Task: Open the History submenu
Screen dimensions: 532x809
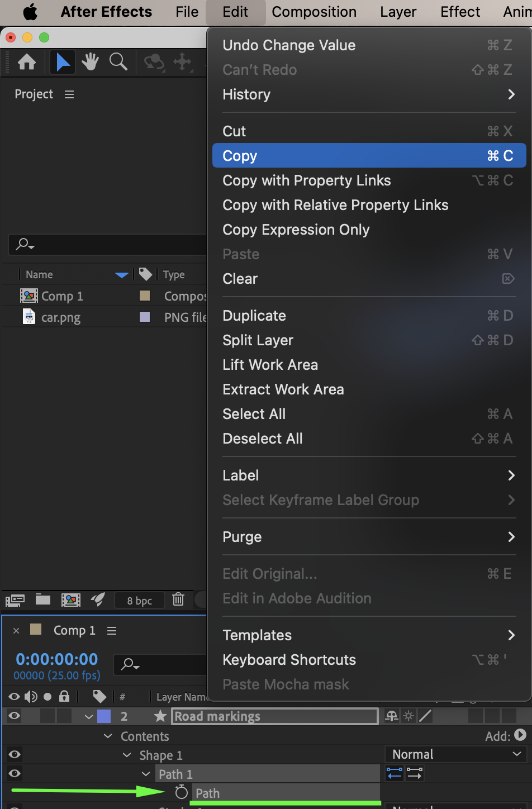Action: [369, 94]
